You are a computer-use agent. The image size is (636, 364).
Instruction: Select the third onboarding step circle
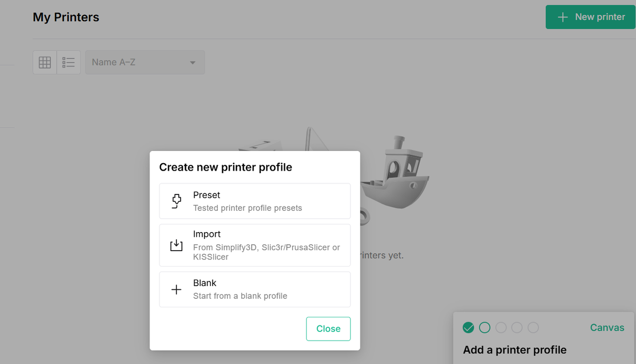[x=501, y=327]
